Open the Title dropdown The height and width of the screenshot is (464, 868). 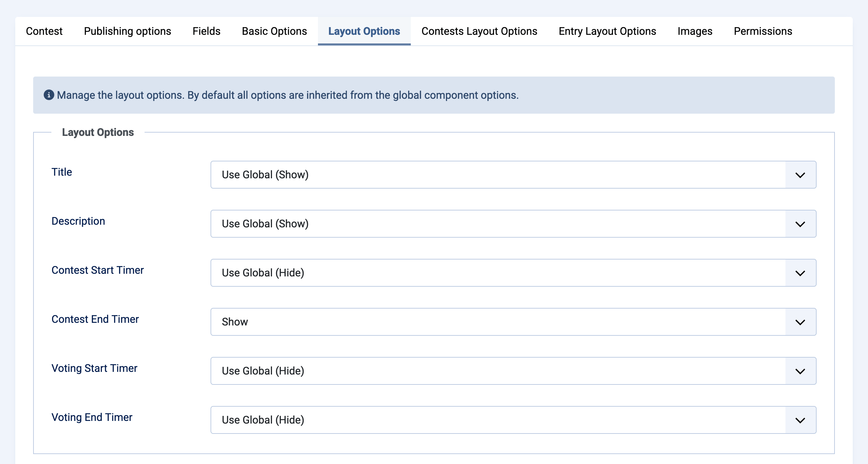coord(513,175)
